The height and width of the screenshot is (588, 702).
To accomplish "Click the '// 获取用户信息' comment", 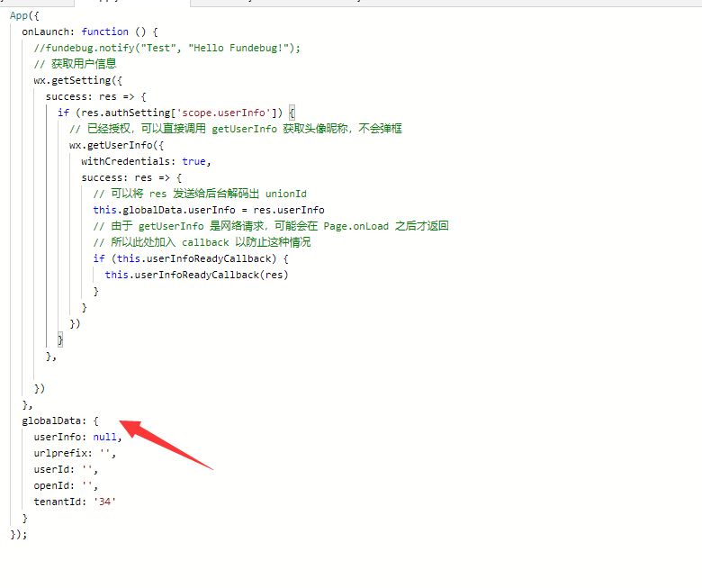I will click(x=75, y=64).
